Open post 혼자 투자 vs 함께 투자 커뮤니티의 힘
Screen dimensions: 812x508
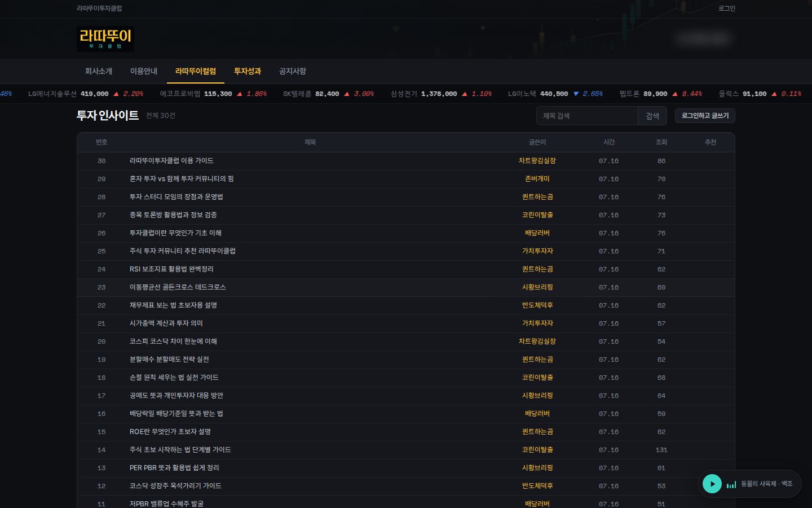pyautogui.click(x=182, y=179)
